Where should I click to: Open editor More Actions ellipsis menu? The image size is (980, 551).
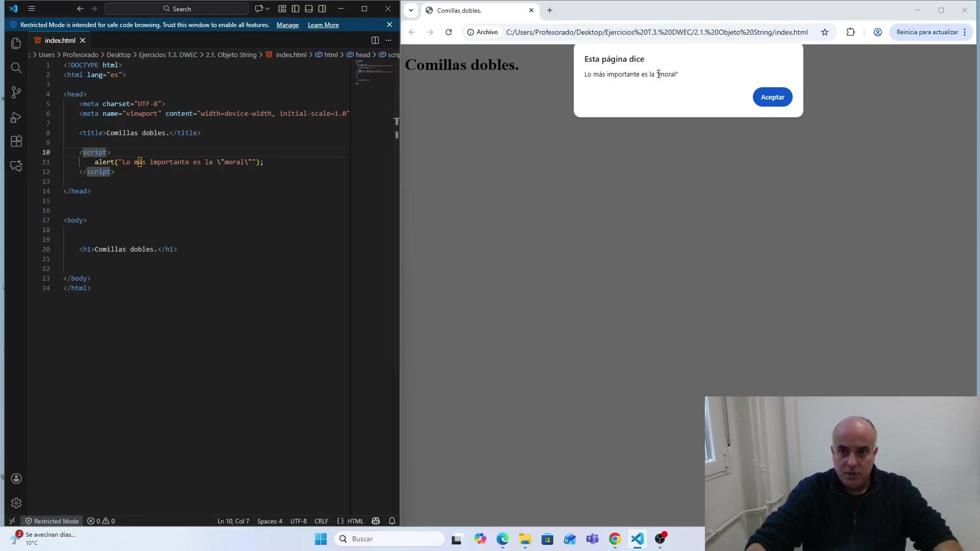(388, 40)
